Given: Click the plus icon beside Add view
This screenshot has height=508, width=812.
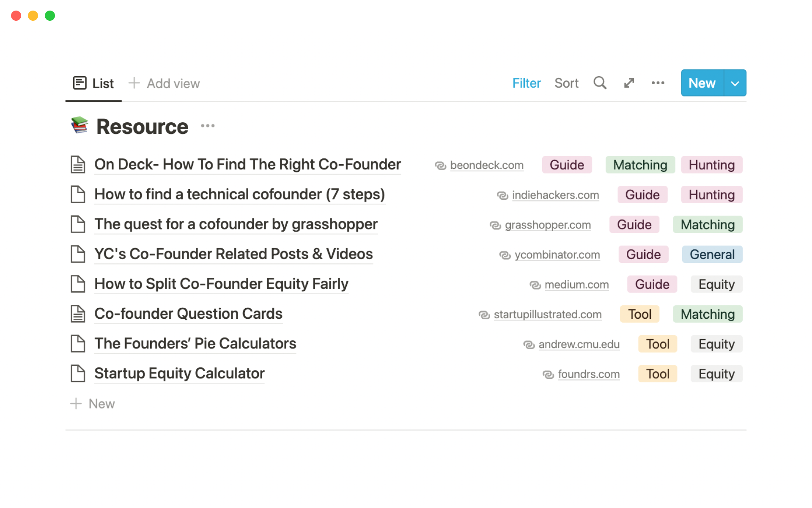Looking at the screenshot, I should (134, 83).
